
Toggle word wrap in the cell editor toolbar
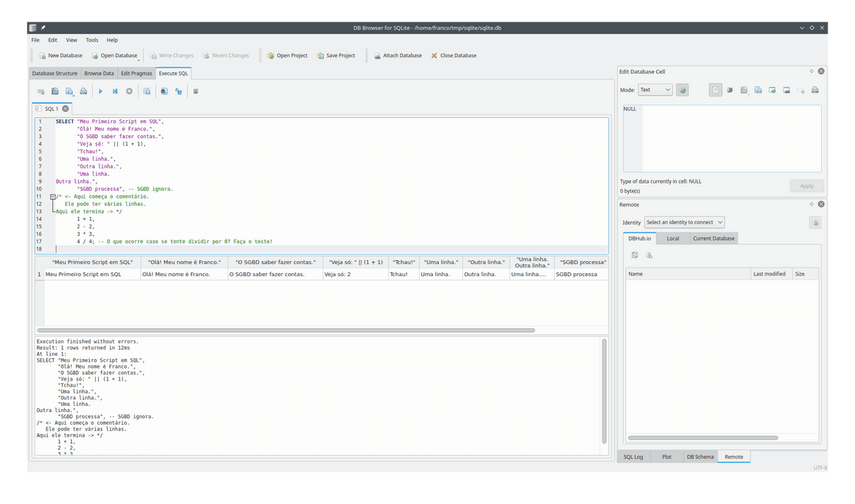tap(730, 90)
